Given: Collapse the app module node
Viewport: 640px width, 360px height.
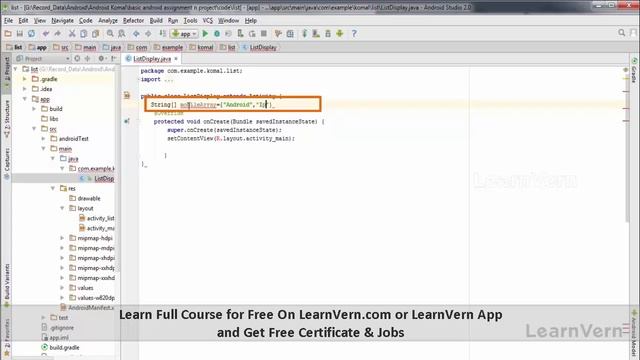Looking at the screenshot, I should tap(25, 99).
